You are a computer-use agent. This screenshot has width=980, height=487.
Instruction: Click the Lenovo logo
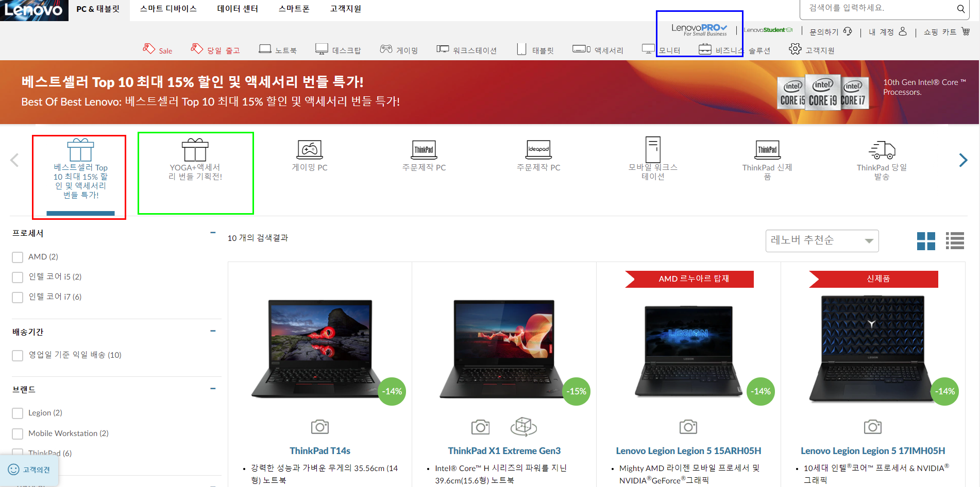pos(34,10)
